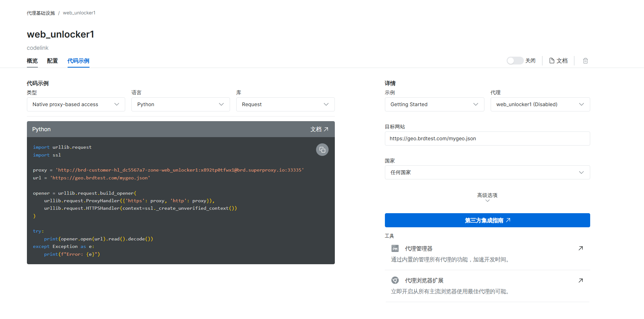Open 代理浏览器扩展 external link arrow
This screenshot has width=644, height=319.
coord(581,280)
